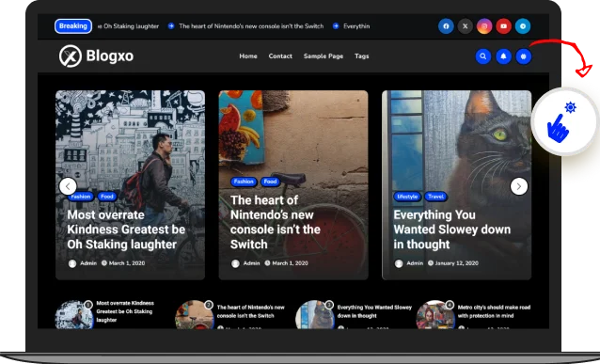Viewport: 600px width, 364px height.
Task: Click Food tag on Most overrate card
Action: click(x=107, y=197)
